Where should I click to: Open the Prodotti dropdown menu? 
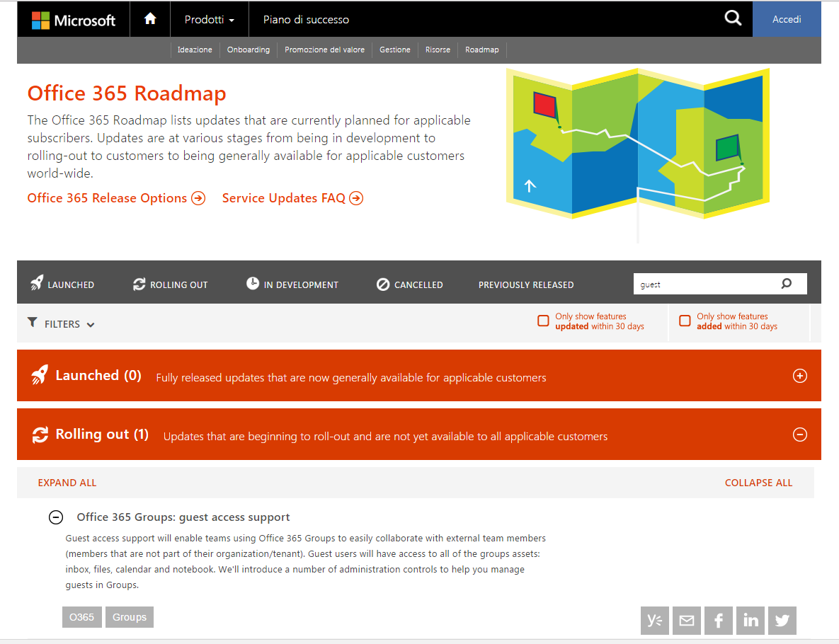209,20
